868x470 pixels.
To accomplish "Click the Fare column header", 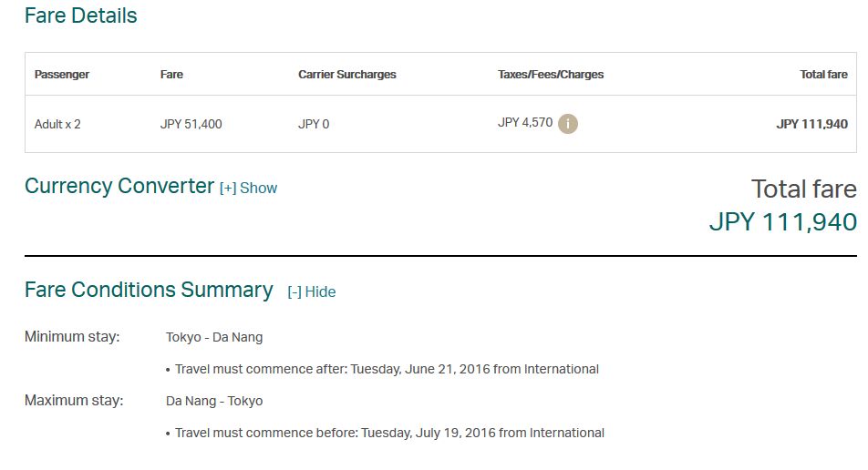I will [171, 75].
